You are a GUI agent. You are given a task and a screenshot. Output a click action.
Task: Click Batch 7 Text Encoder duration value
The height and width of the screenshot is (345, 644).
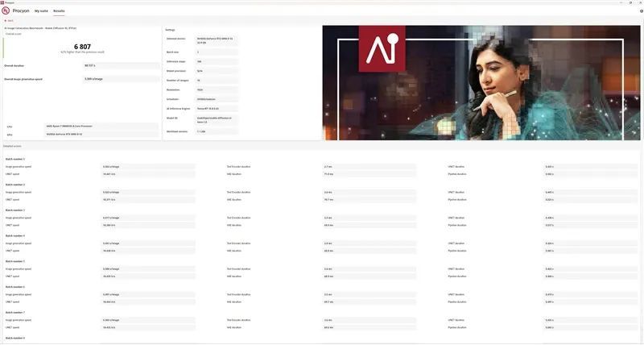point(369,320)
